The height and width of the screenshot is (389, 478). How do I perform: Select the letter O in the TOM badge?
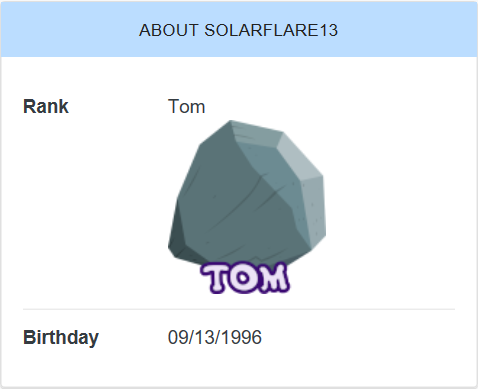click(244, 278)
